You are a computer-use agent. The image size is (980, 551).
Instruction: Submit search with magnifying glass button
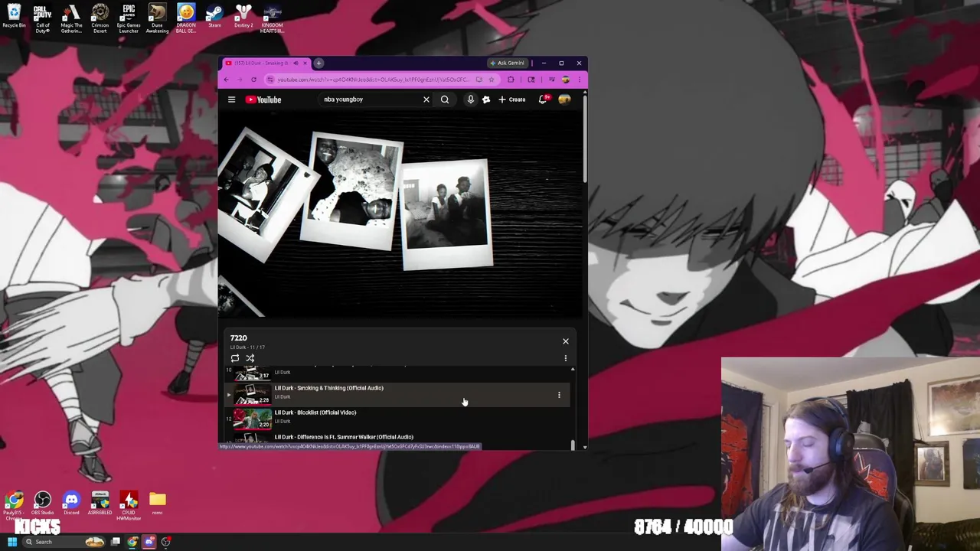(445, 99)
